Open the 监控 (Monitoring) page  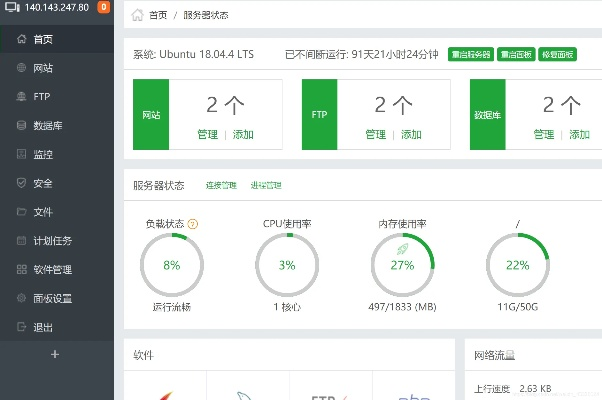point(42,155)
